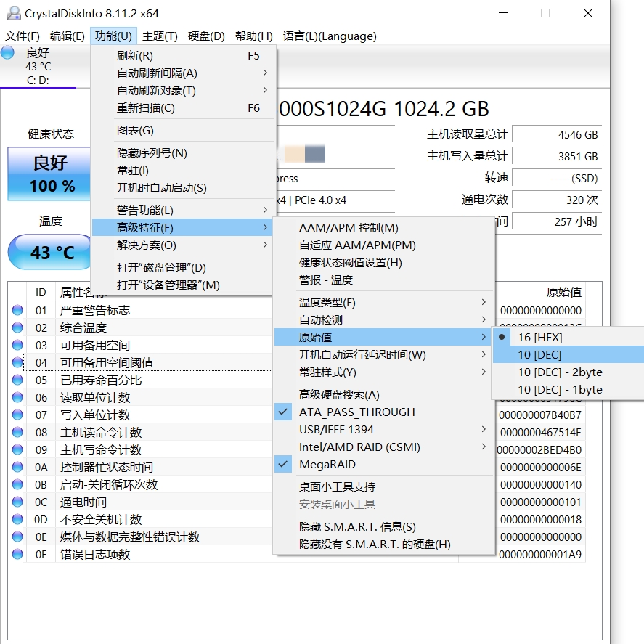Screen dimensions: 644x644
Task: Click the status orb for attribute 05 已用寿命百分比
Action: (17, 380)
